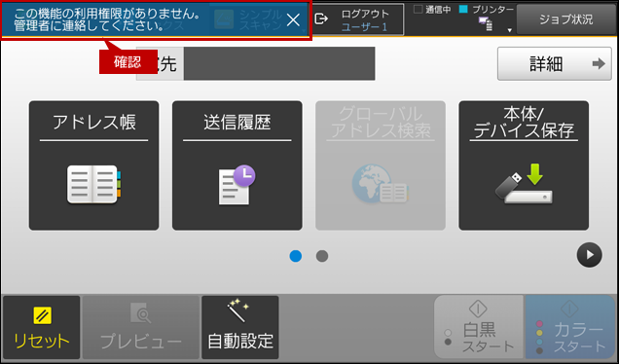Open 本体/デバイス保存 storage tile

[x=524, y=165]
